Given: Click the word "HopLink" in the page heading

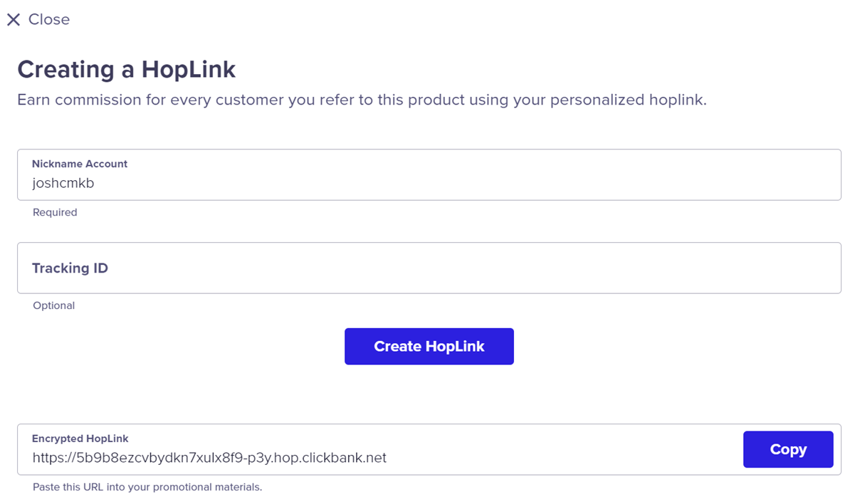Looking at the screenshot, I should pos(188,70).
